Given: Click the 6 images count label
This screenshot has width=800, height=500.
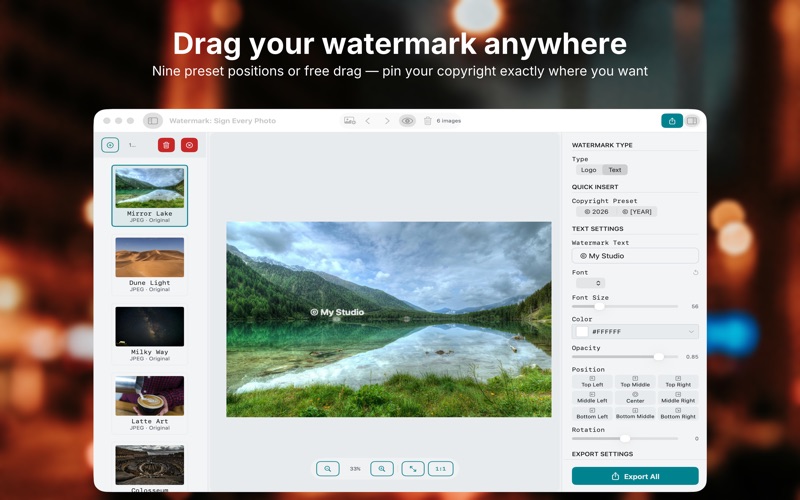Looking at the screenshot, I should coord(449,121).
